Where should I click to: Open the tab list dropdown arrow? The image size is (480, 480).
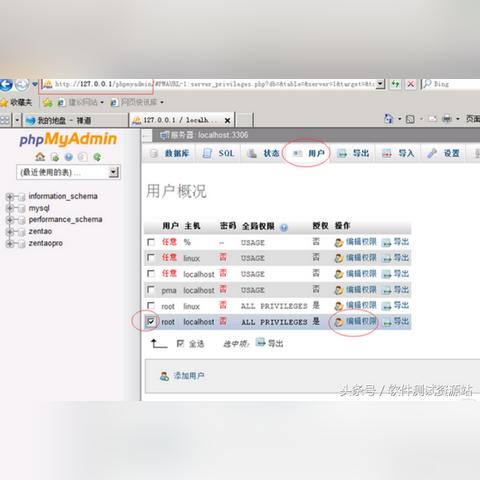pyautogui.click(x=17, y=120)
